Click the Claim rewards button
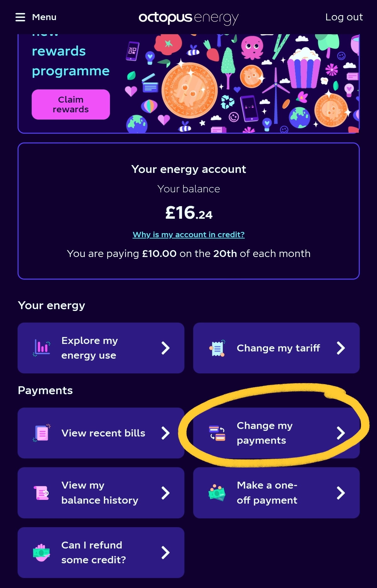This screenshot has width=377, height=588. 71,104
